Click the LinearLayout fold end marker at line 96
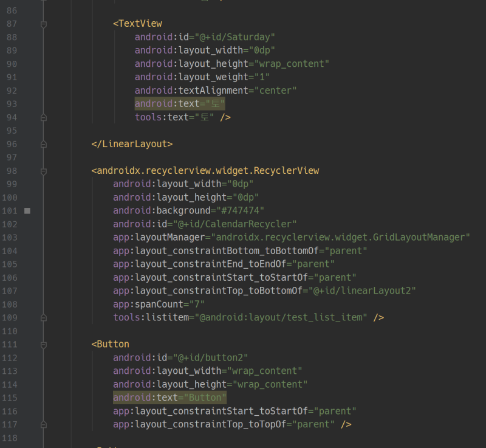 click(x=44, y=144)
